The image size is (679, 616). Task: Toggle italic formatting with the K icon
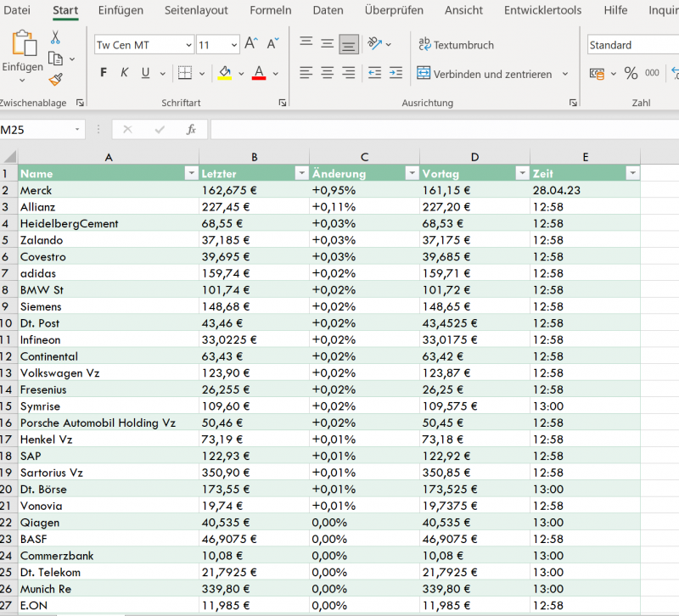(x=122, y=72)
